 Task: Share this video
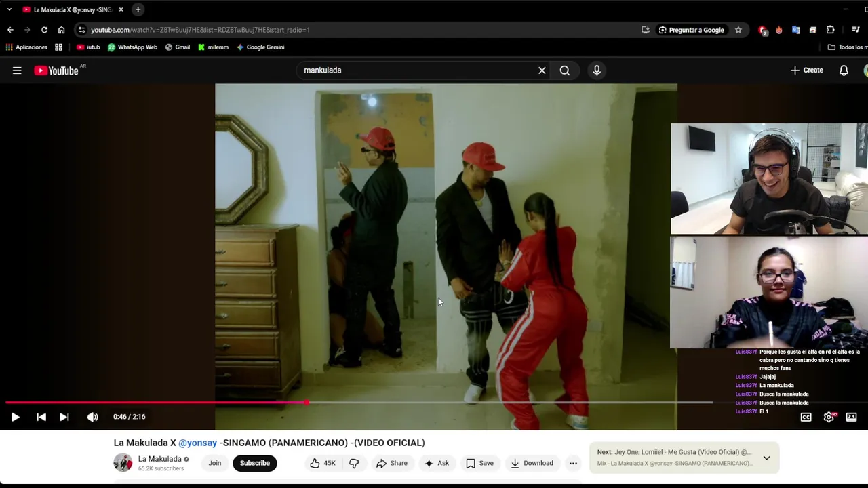tap(392, 463)
